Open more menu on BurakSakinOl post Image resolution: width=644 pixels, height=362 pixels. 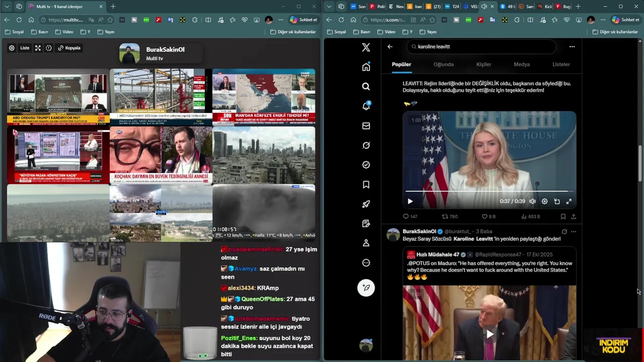(x=574, y=232)
